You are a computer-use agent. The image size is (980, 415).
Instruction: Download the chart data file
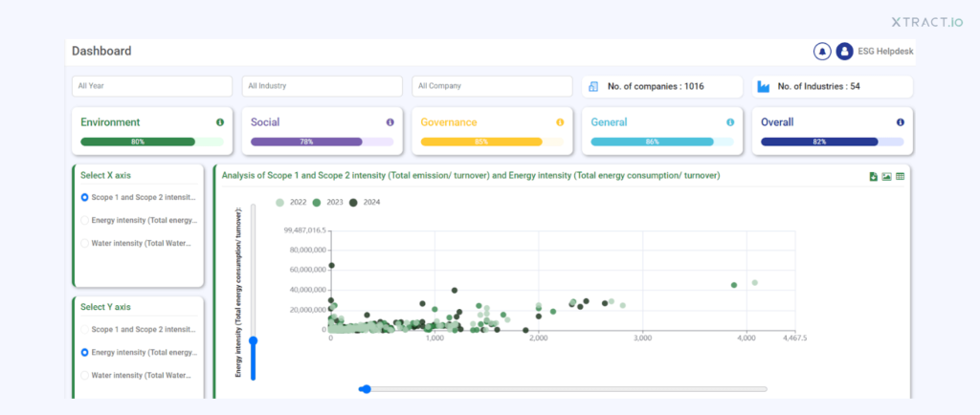874,177
